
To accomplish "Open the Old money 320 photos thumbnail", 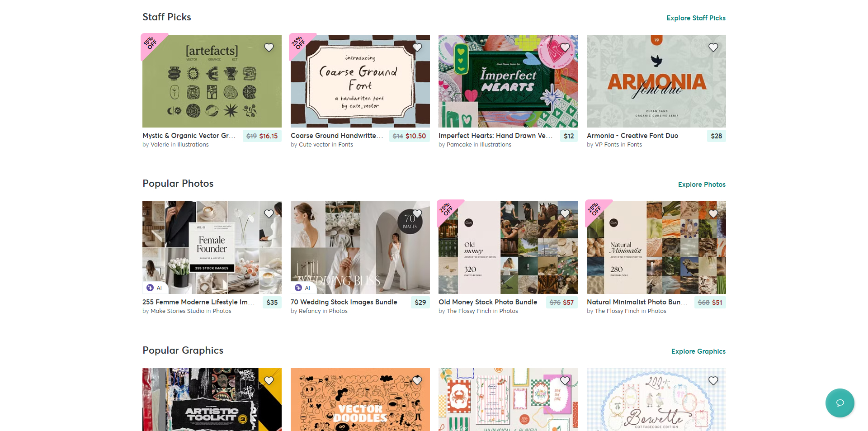I will point(508,248).
